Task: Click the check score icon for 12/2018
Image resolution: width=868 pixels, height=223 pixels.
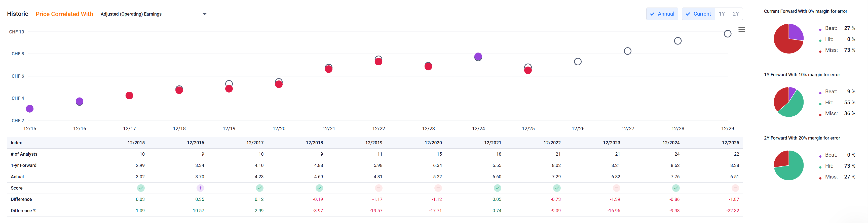Action: pos(319,188)
